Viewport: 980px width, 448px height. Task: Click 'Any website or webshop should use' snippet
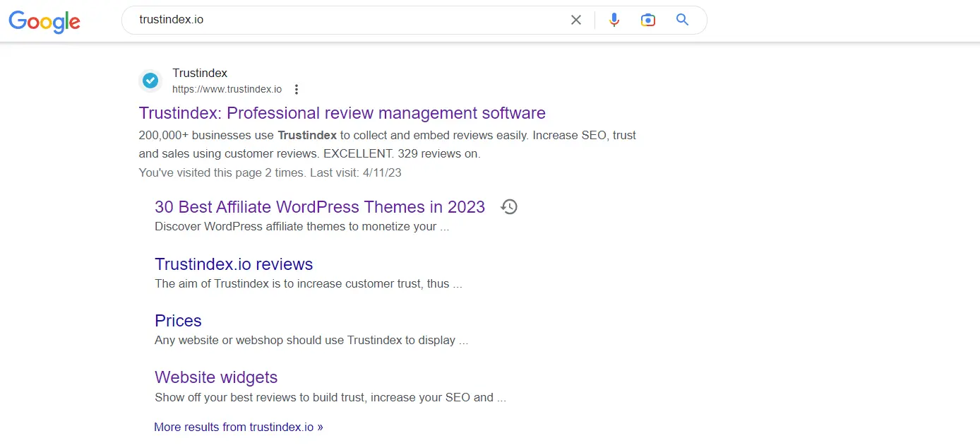(x=311, y=340)
